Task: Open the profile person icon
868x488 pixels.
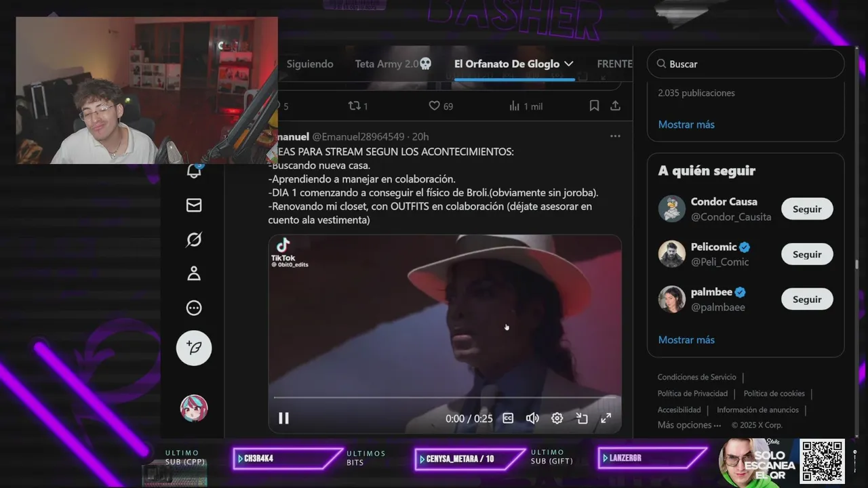Action: click(194, 273)
